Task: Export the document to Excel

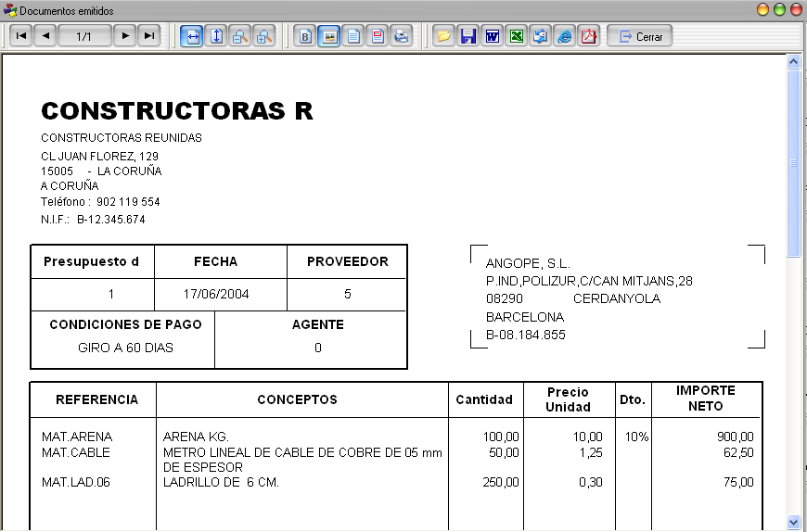Action: tap(517, 36)
